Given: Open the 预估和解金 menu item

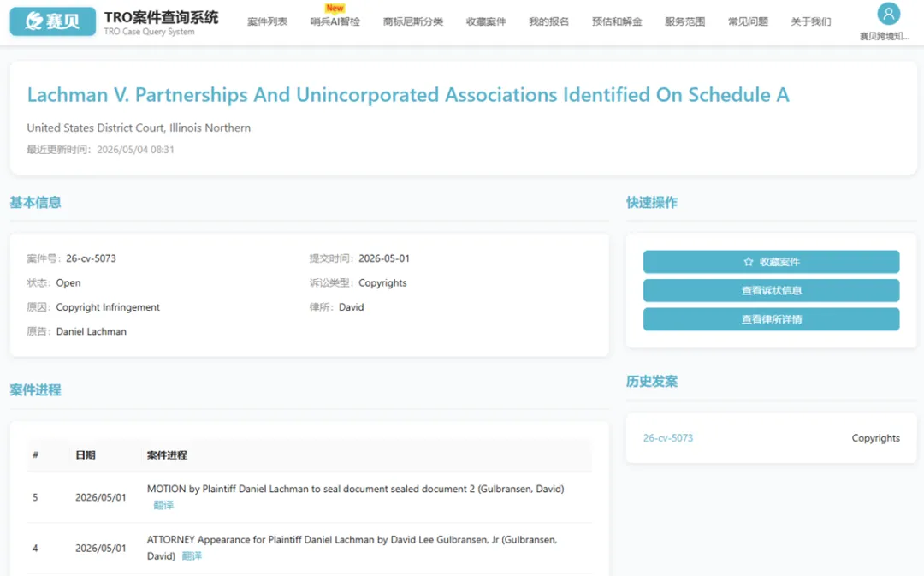Looking at the screenshot, I should [x=616, y=21].
